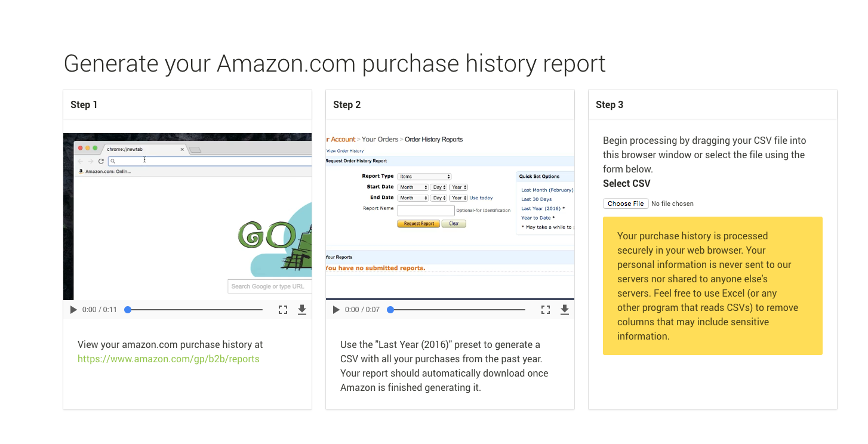Open the Start Date Month dropdown
868x444 pixels.
413,187
